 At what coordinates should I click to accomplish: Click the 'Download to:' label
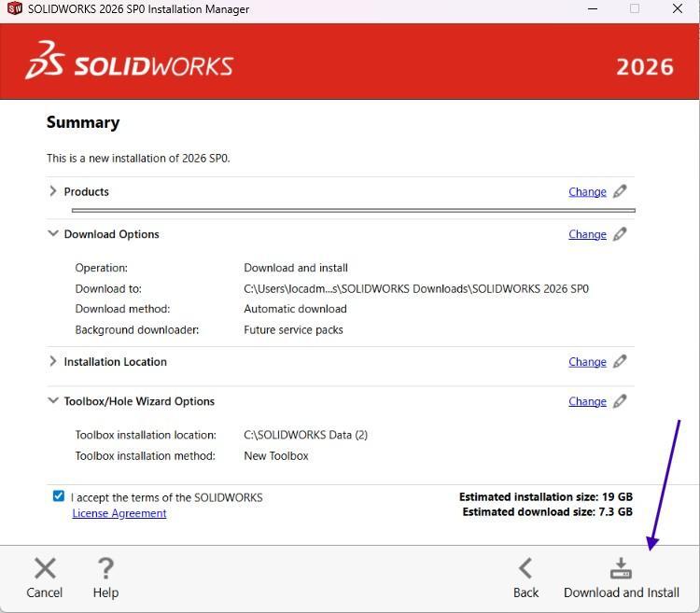coord(108,288)
